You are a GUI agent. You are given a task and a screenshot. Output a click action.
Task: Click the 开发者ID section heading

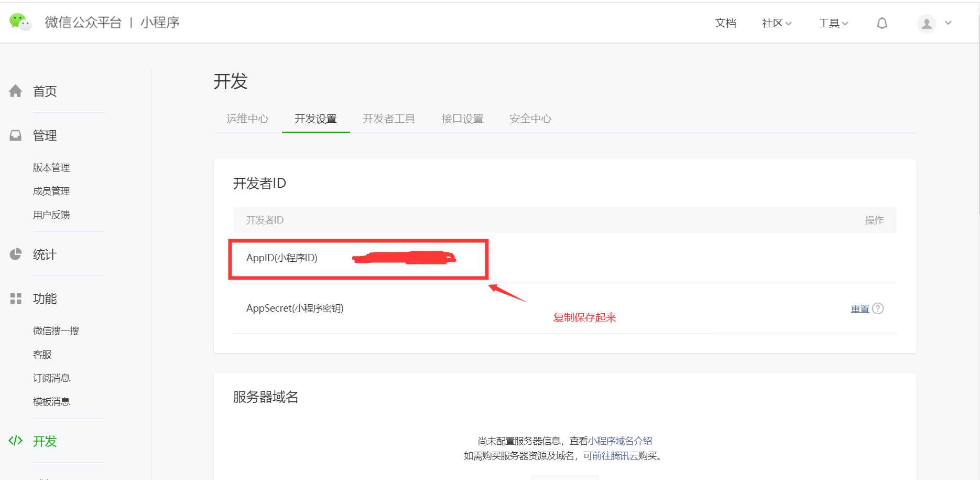coord(259,183)
